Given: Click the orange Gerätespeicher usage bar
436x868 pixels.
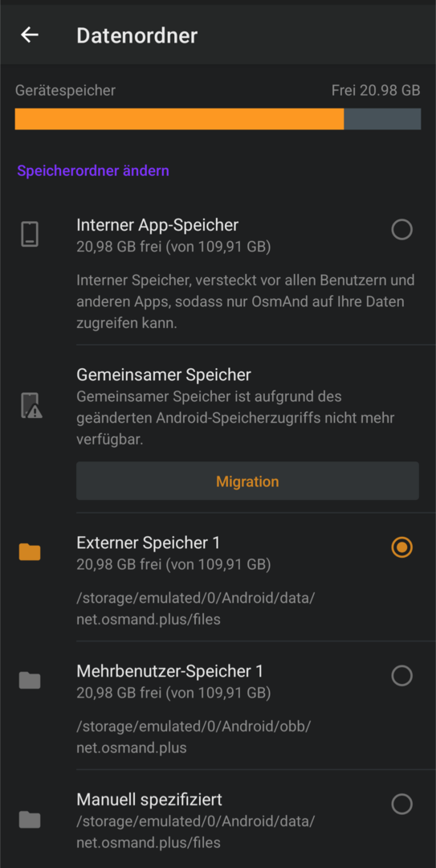Looking at the screenshot, I should [179, 119].
